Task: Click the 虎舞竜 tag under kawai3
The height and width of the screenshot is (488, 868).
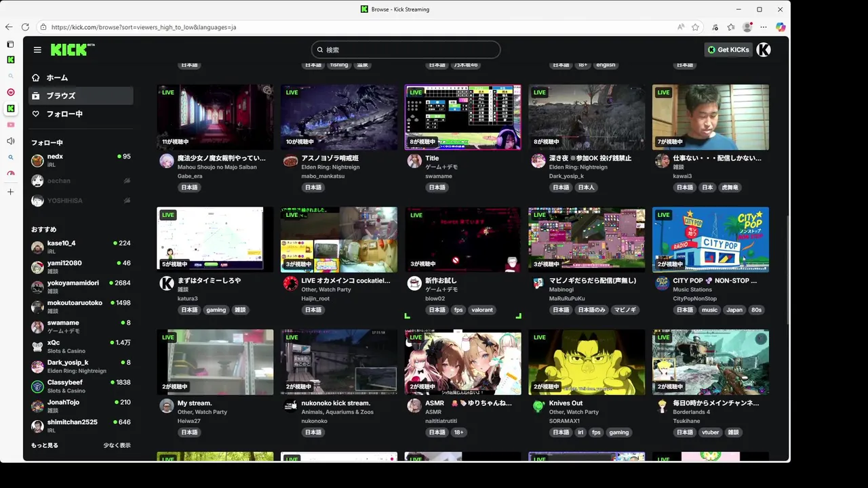Action: tap(730, 187)
